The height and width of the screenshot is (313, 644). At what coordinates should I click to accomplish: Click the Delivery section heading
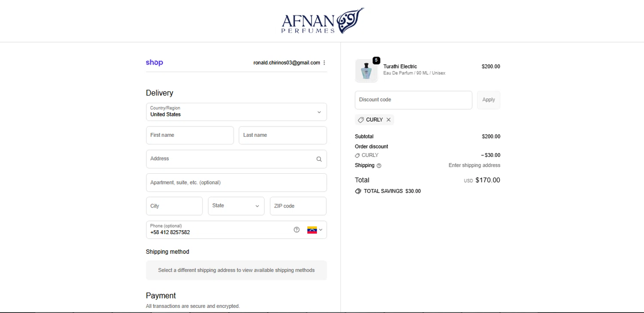[160, 93]
